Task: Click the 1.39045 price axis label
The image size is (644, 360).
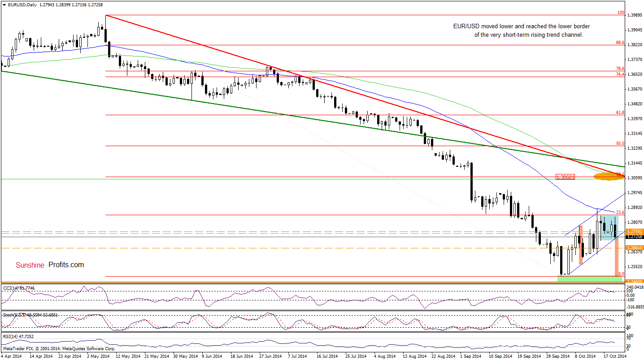Action: [x=635, y=30]
